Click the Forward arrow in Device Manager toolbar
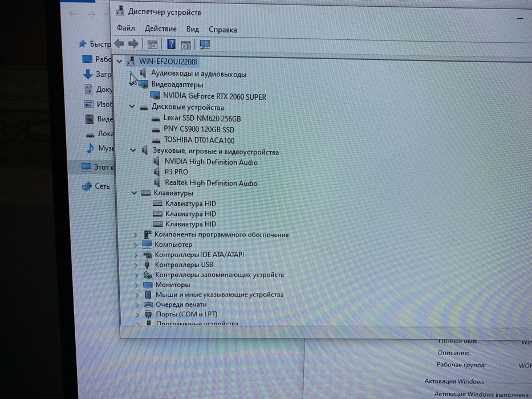This screenshot has width=532, height=399. pos(133,43)
